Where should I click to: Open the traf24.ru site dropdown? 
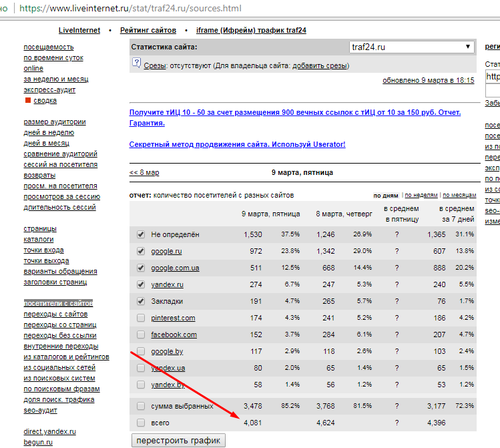[x=411, y=47]
